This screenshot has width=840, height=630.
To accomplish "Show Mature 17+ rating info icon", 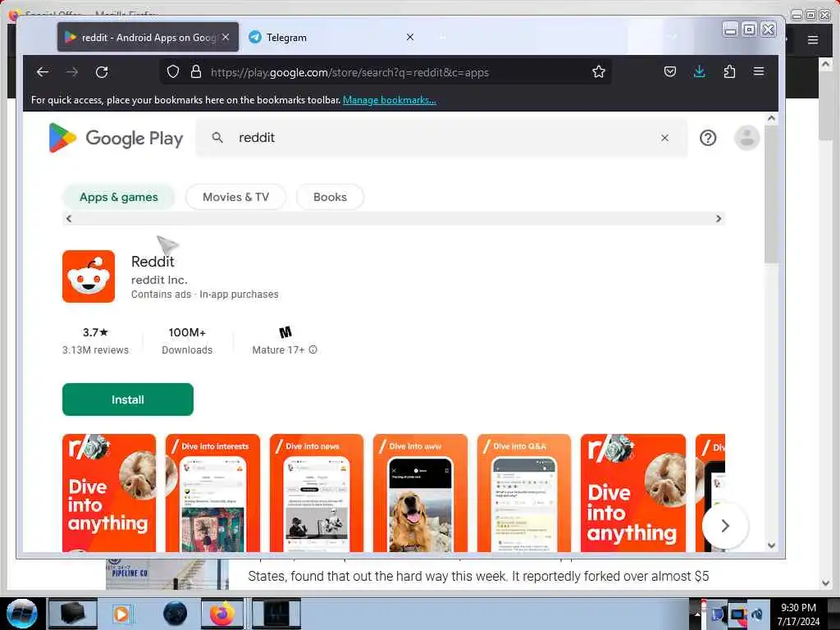I will tap(313, 349).
